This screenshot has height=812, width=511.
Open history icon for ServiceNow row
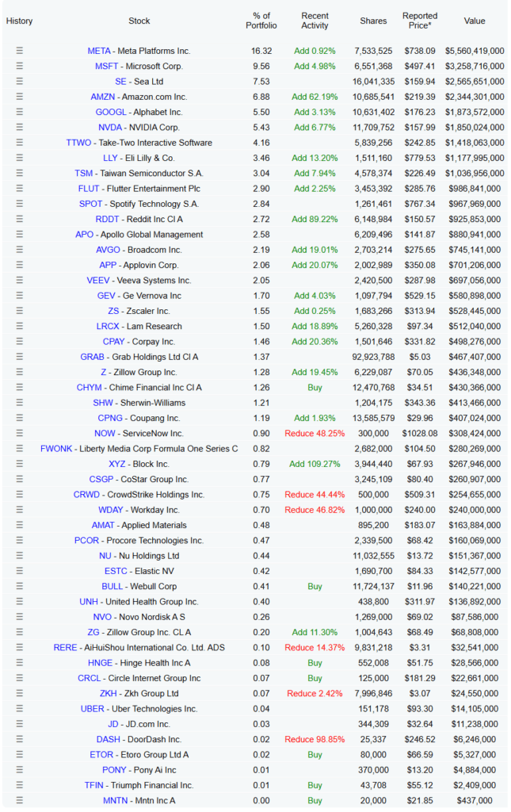(20, 433)
